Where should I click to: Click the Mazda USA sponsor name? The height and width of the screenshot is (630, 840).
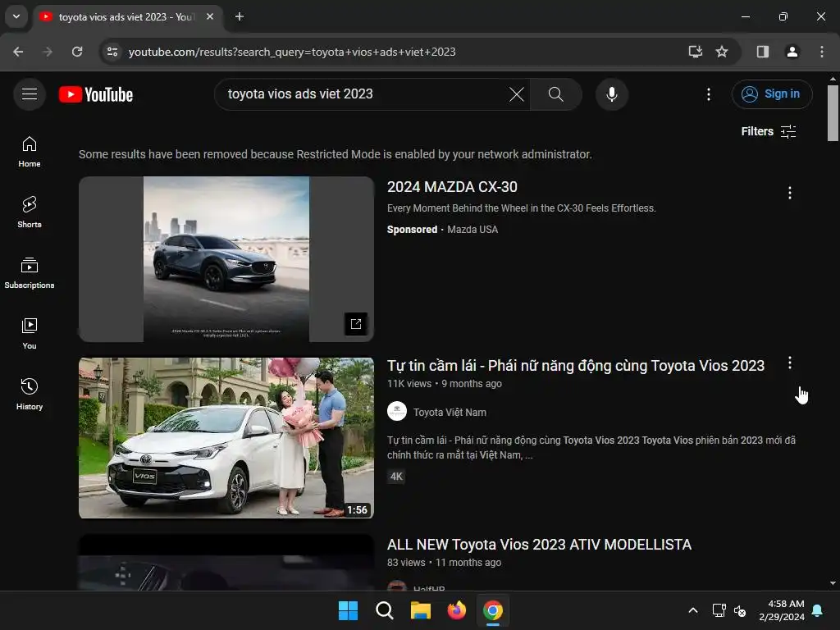[x=472, y=230]
